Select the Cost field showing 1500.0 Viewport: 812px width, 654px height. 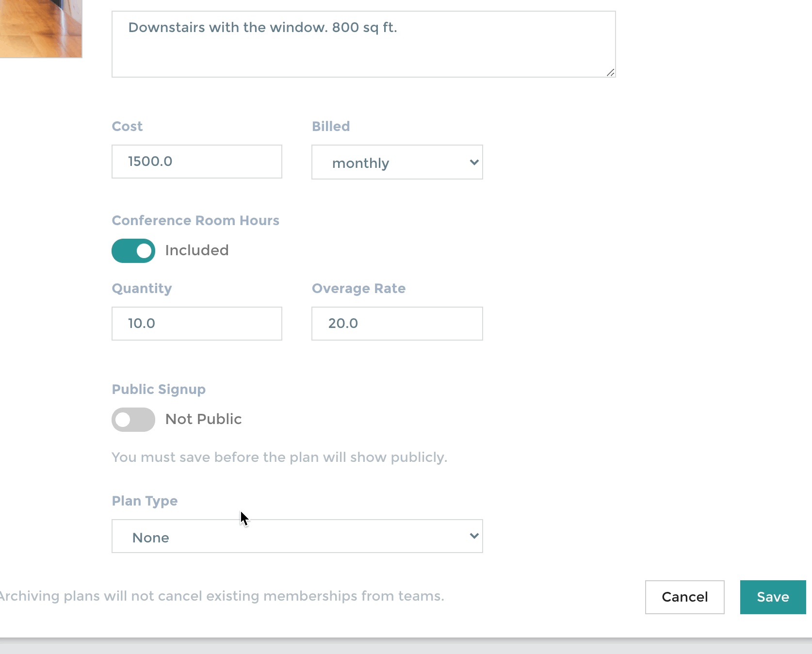(x=196, y=162)
